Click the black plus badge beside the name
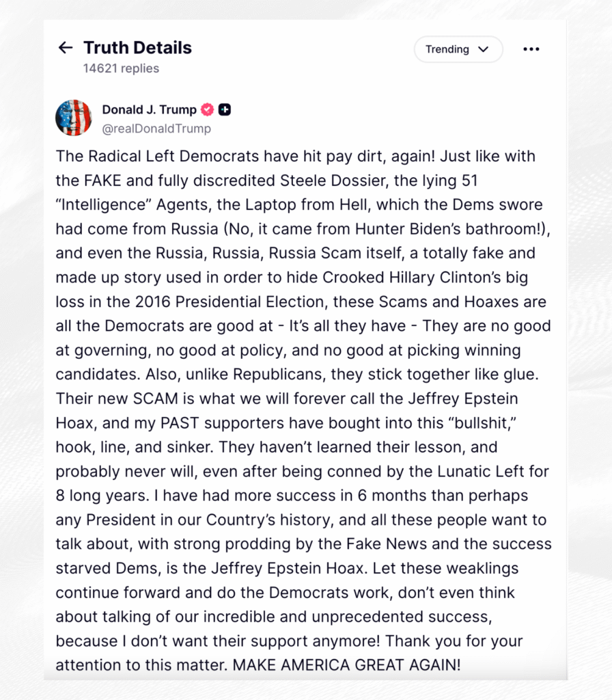This screenshot has height=700, width=612. pos(224,109)
